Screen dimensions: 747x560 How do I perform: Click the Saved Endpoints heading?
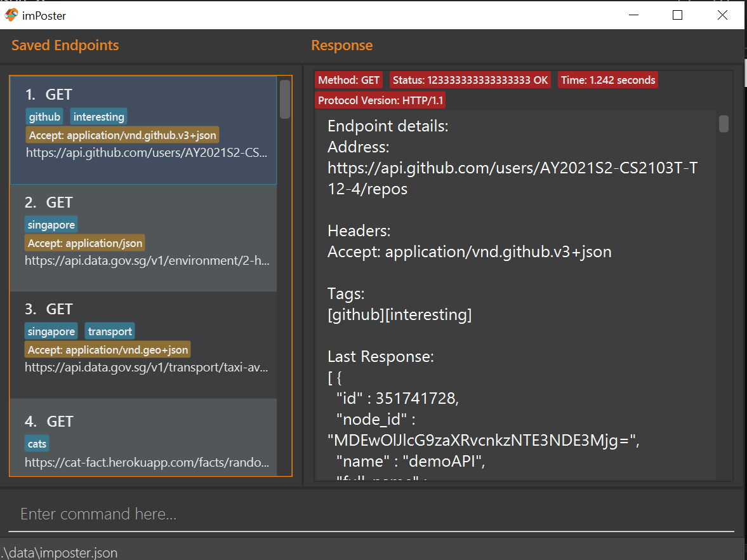pyautogui.click(x=65, y=45)
